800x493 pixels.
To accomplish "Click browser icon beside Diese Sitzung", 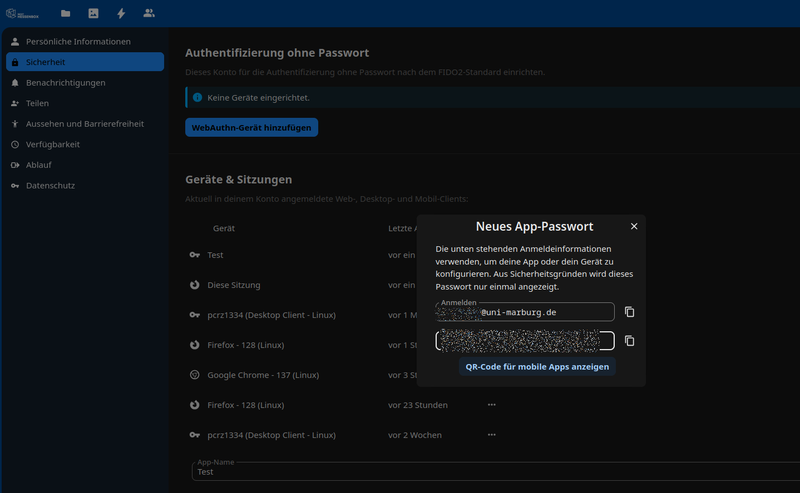I will click(x=194, y=285).
